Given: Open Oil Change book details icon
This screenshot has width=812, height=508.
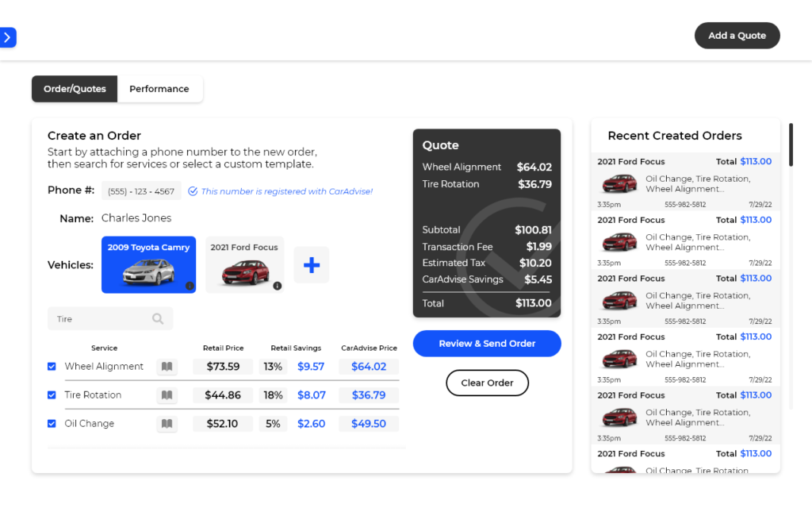Looking at the screenshot, I should (167, 424).
